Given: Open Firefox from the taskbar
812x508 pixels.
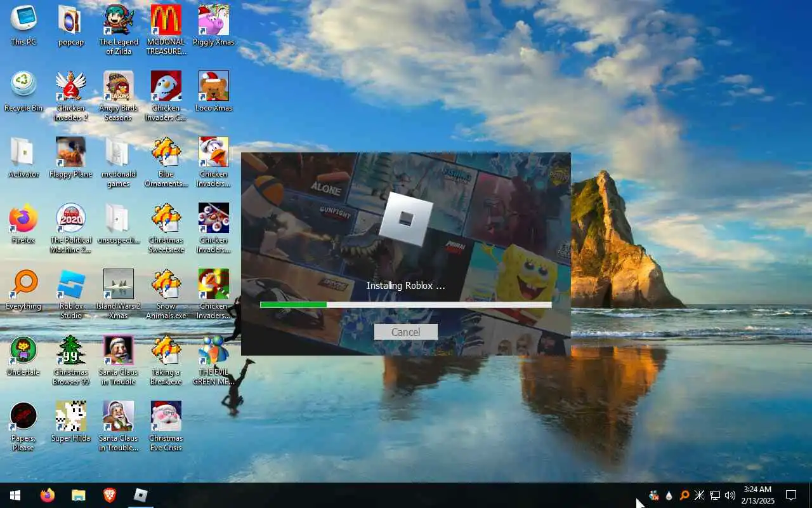Looking at the screenshot, I should pos(48,495).
